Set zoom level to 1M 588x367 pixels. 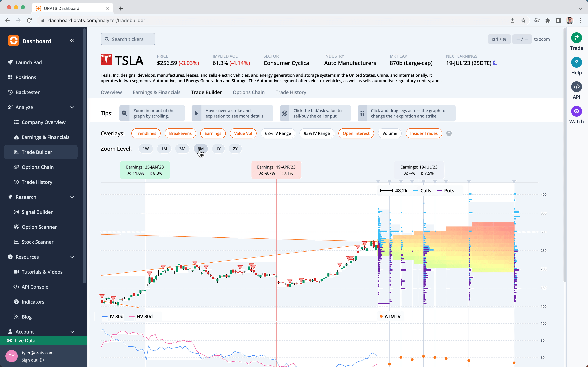[x=164, y=148]
